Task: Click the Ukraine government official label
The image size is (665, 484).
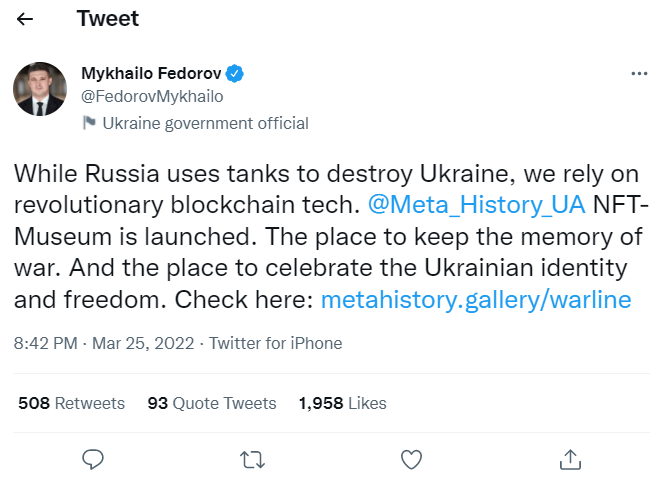Action: (206, 123)
